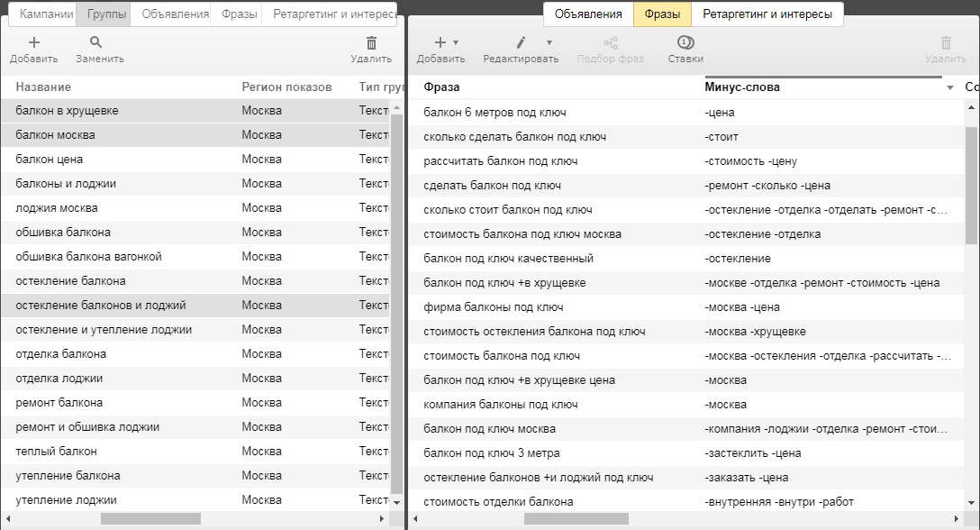Select phrase 'рассчитать балкон под ключ'

pos(501,161)
